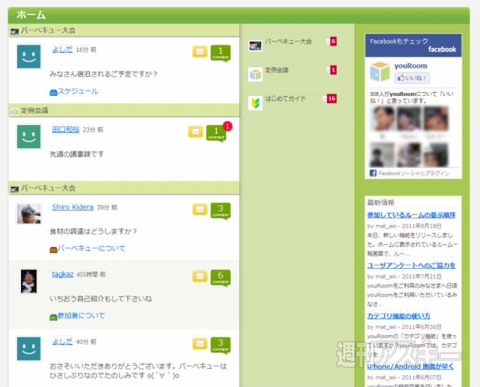Click the バーベキュー大会 room icon in the room list
Screen dimensions: 480x387
(x=255, y=46)
